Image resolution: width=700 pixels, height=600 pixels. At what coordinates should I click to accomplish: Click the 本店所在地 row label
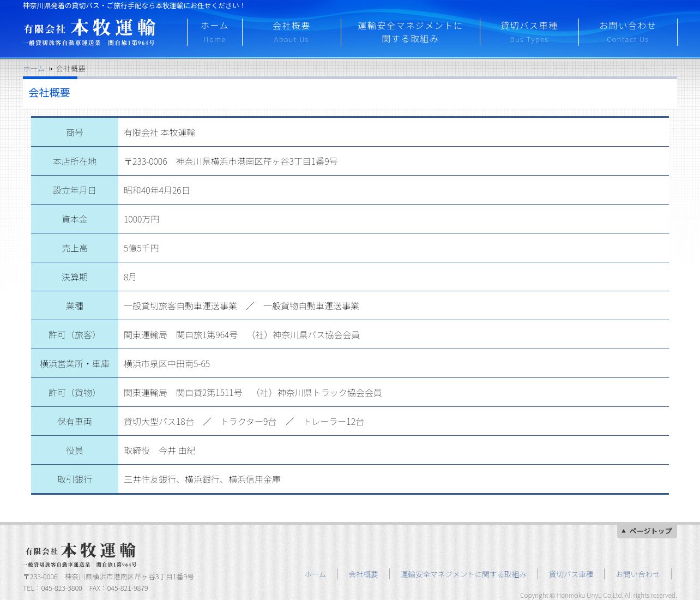(75, 161)
